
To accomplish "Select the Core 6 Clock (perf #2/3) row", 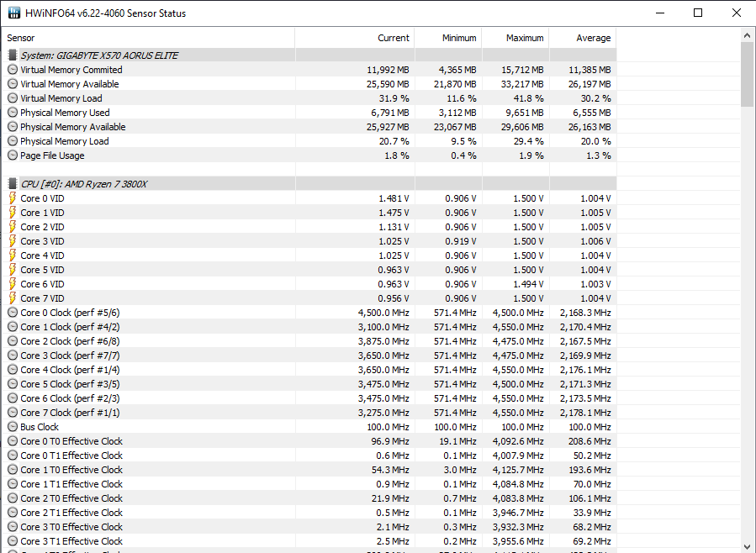I will pos(309,398).
